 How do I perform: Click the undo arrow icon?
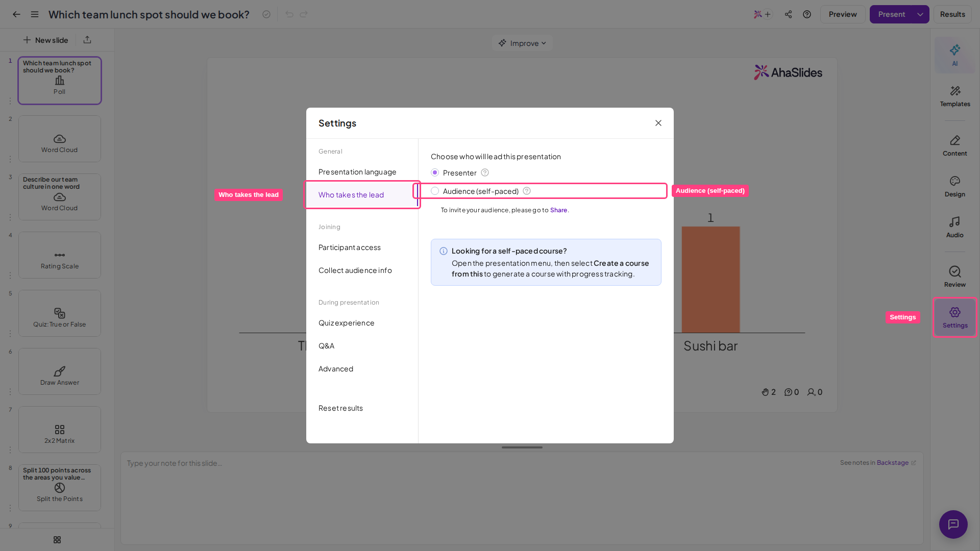[289, 14]
